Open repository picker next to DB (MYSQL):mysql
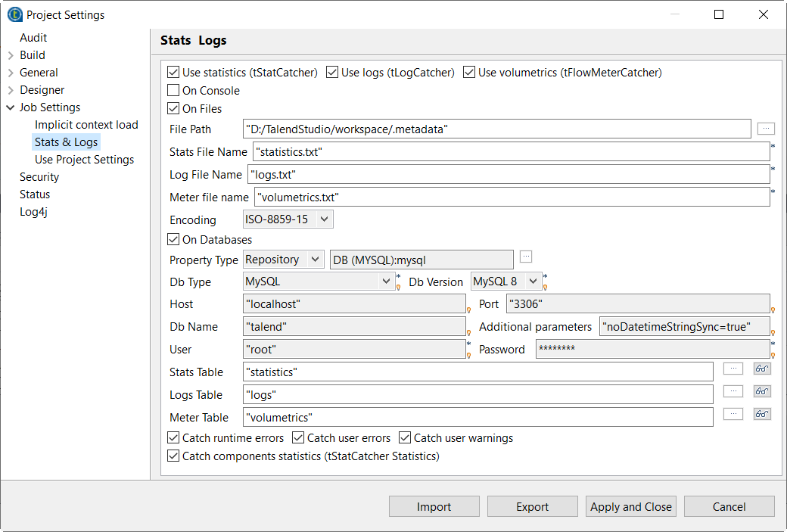The width and height of the screenshot is (787, 532). pyautogui.click(x=526, y=257)
